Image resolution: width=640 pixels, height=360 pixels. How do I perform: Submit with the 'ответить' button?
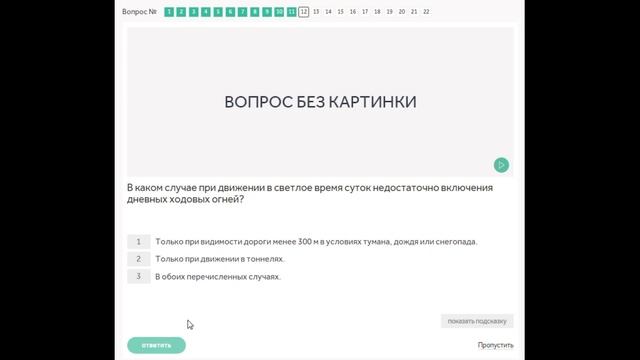[x=156, y=345]
